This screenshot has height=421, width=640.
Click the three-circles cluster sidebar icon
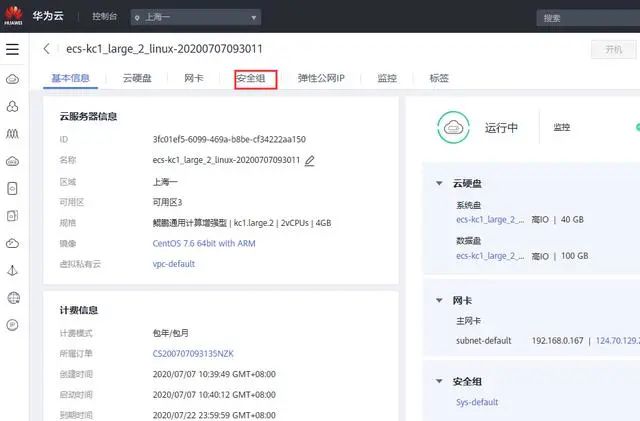tap(12, 107)
